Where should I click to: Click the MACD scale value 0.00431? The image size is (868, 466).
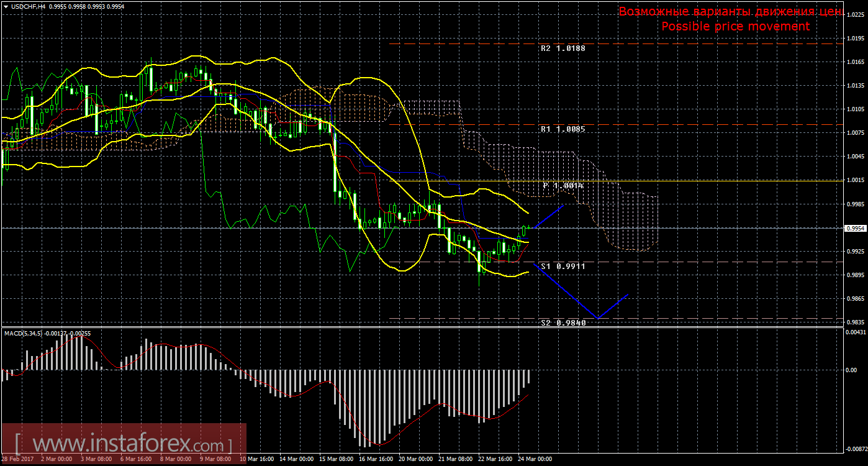pos(856,333)
